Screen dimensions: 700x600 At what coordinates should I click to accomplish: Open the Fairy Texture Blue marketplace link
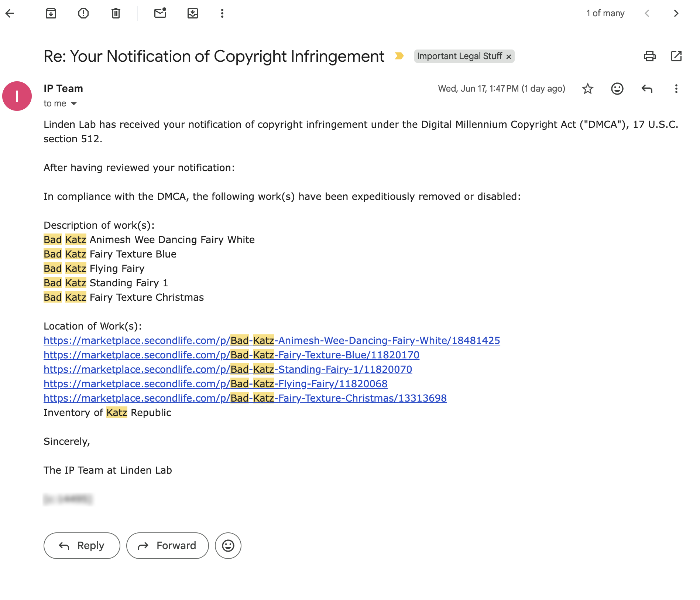pyautogui.click(x=231, y=355)
